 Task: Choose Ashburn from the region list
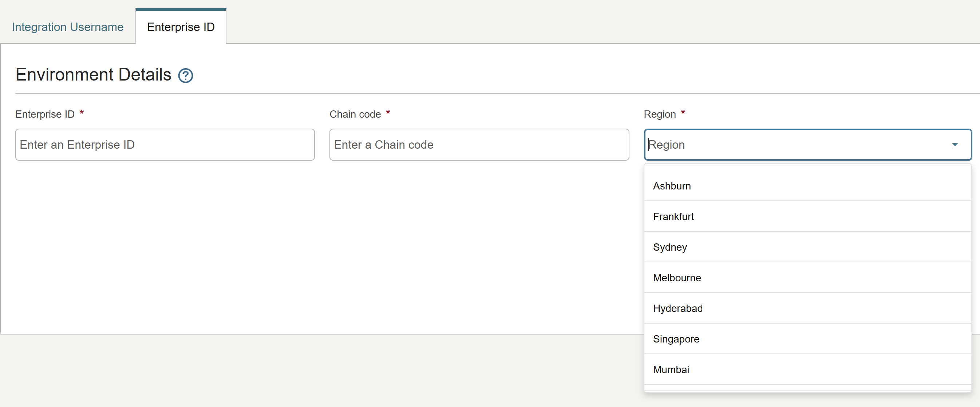(672, 186)
